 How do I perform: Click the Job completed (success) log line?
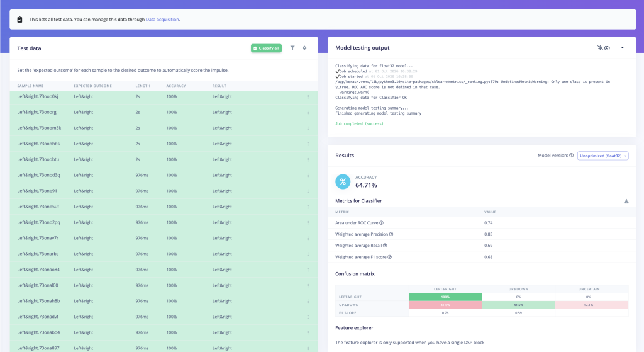(359, 124)
